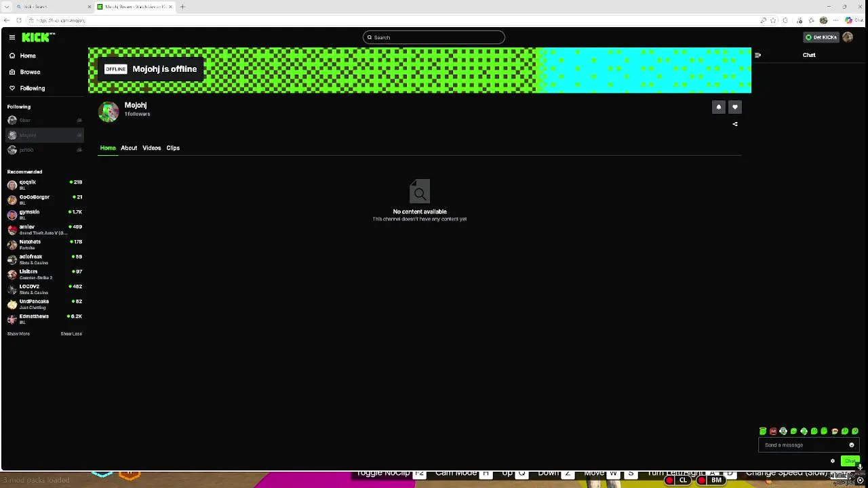Open the hamburger sidebar menu

[12, 37]
